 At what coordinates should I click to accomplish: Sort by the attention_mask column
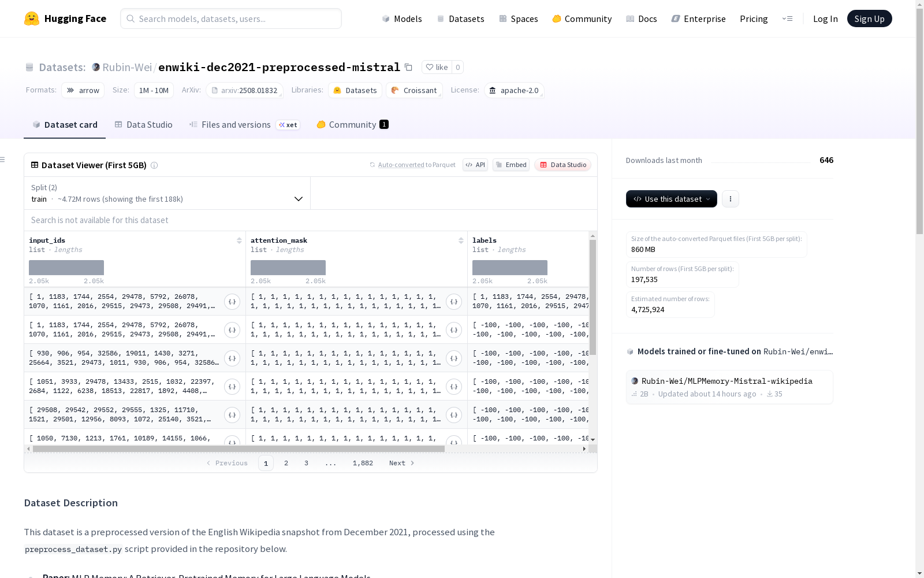461,240
